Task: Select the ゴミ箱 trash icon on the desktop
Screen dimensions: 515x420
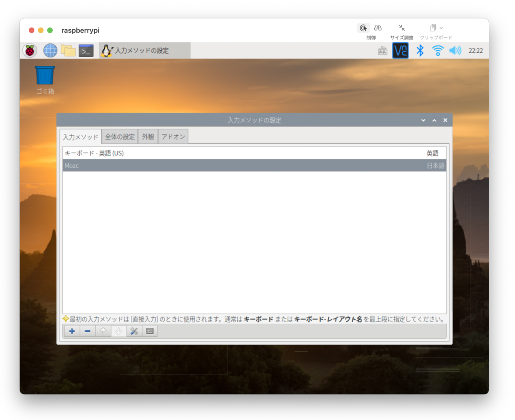Action: (x=45, y=80)
